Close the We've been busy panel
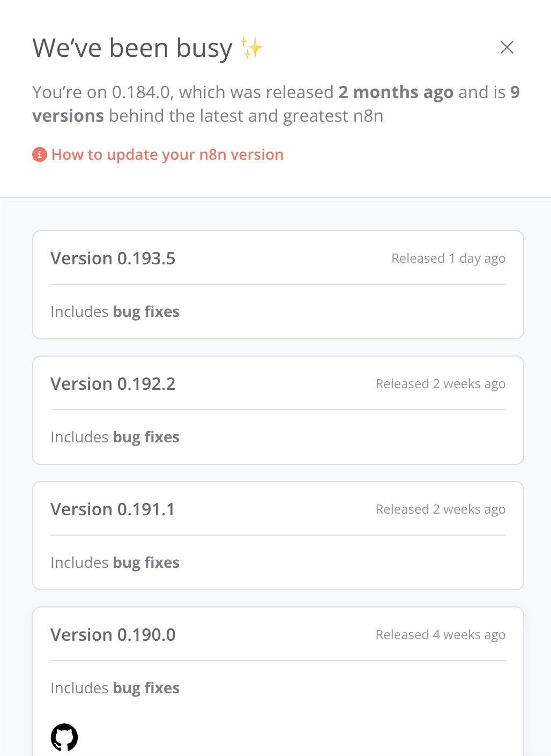 click(x=507, y=47)
